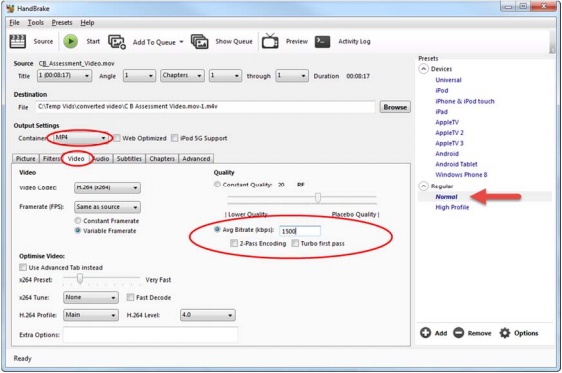Switch to the Advanced tab
562x373 pixels.
pyautogui.click(x=196, y=158)
